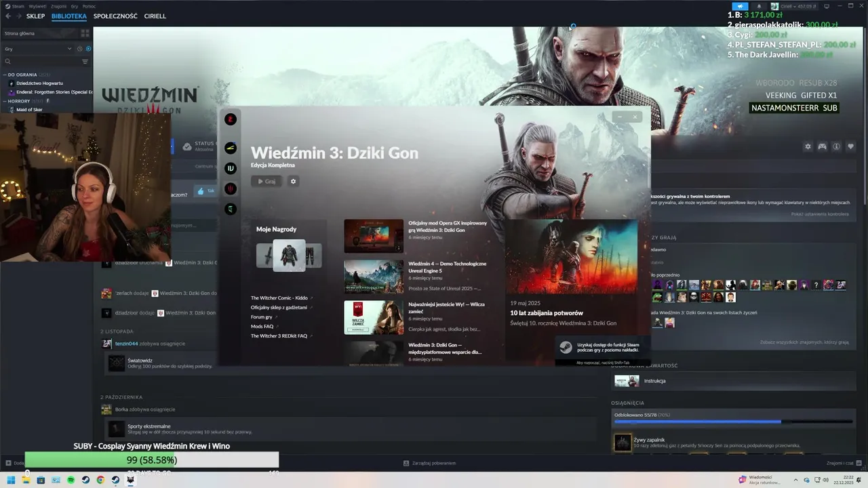Click the Graj play button in launcher

click(266, 181)
